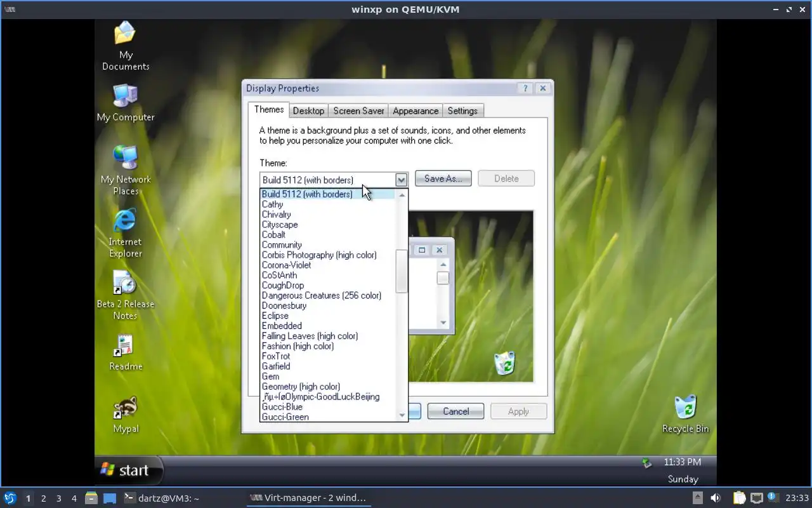Pick the Garfield theme
Image resolution: width=812 pixels, height=508 pixels.
[328, 366]
